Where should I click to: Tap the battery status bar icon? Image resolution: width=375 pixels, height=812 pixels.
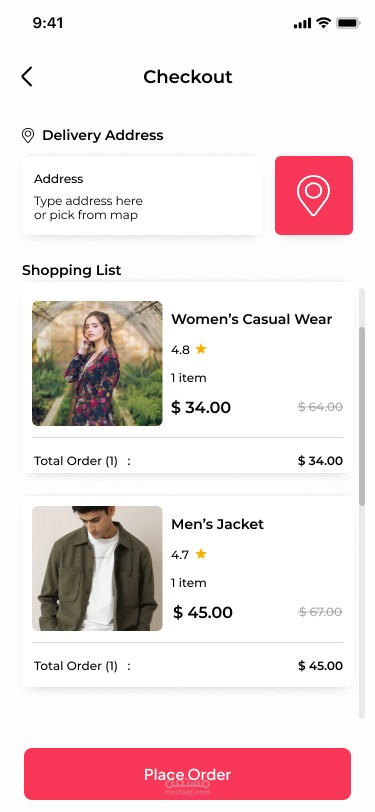tap(348, 23)
